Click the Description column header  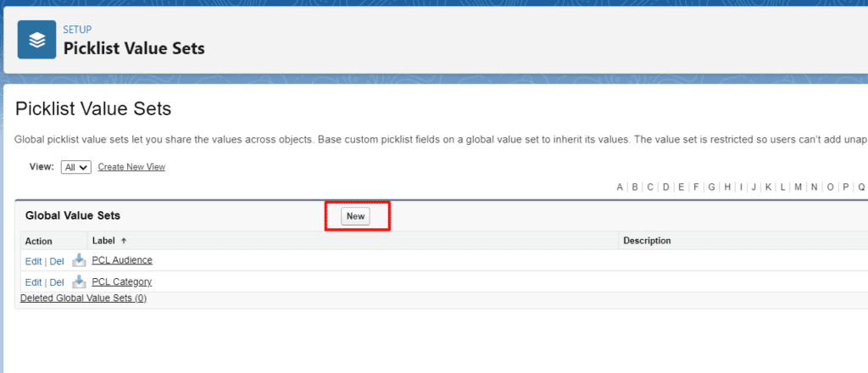pyautogui.click(x=647, y=241)
